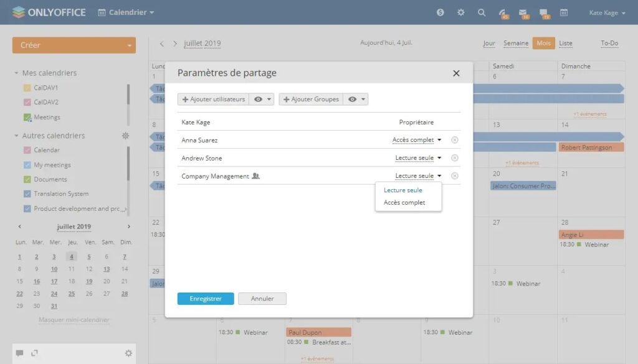The width and height of the screenshot is (638, 364).
Task: Open the mail icon in header
Action: point(523,14)
